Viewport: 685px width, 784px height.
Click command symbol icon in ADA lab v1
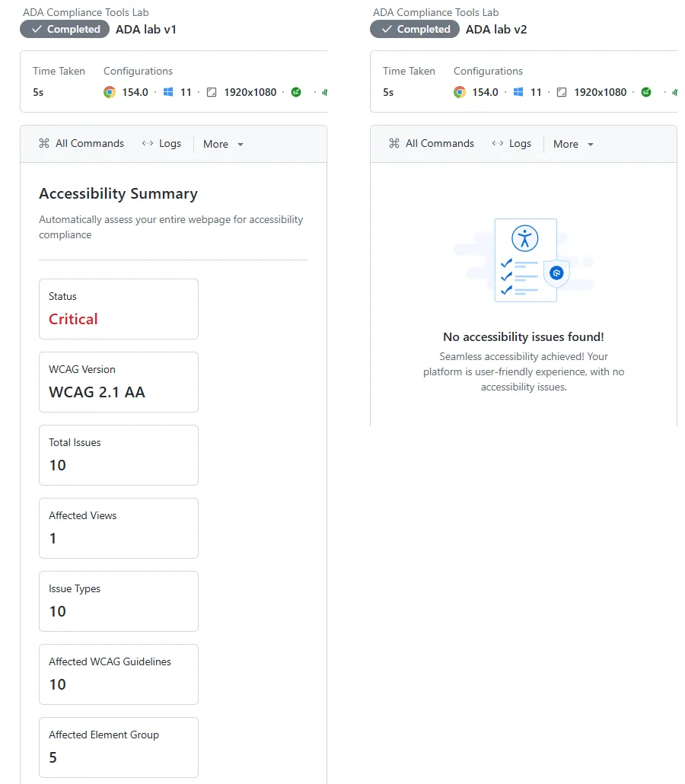[x=44, y=144]
